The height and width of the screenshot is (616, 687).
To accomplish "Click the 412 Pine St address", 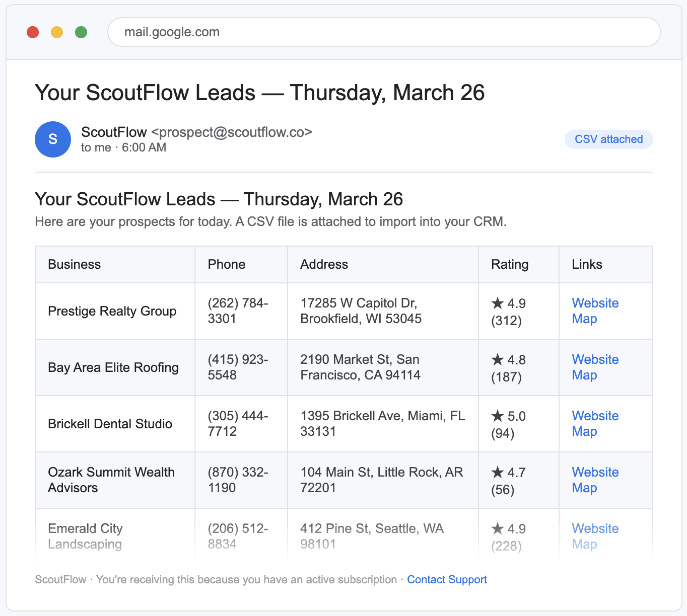I will (372, 536).
